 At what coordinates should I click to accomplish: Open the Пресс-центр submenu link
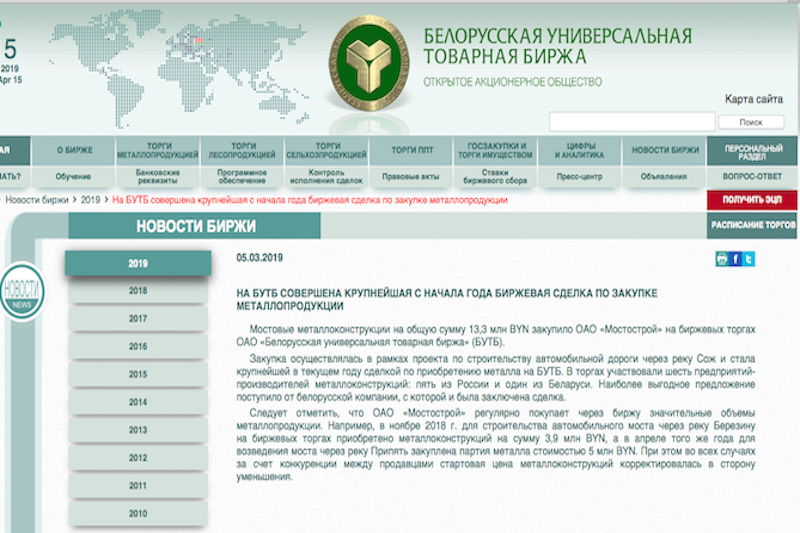(579, 176)
